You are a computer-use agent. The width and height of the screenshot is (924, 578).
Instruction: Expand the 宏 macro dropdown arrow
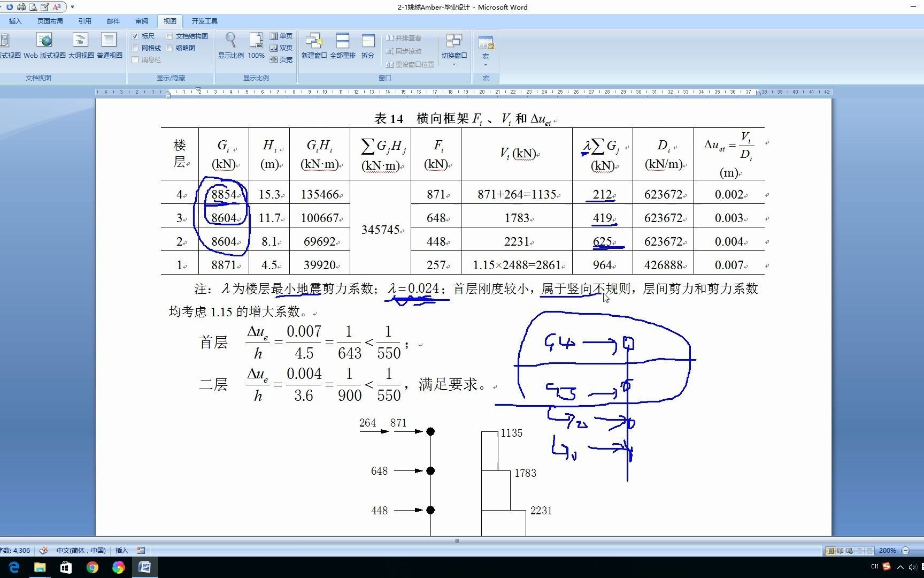tap(486, 65)
